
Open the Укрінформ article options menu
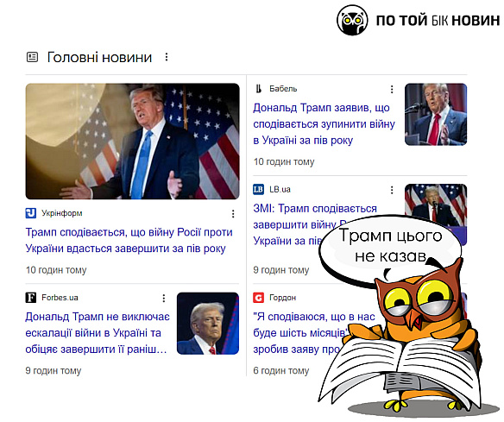pos(233,214)
